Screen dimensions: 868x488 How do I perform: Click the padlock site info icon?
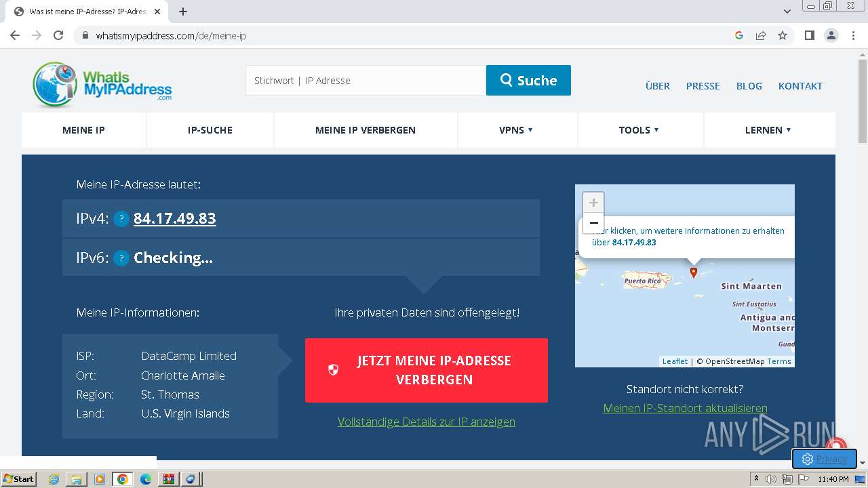pyautogui.click(x=85, y=35)
